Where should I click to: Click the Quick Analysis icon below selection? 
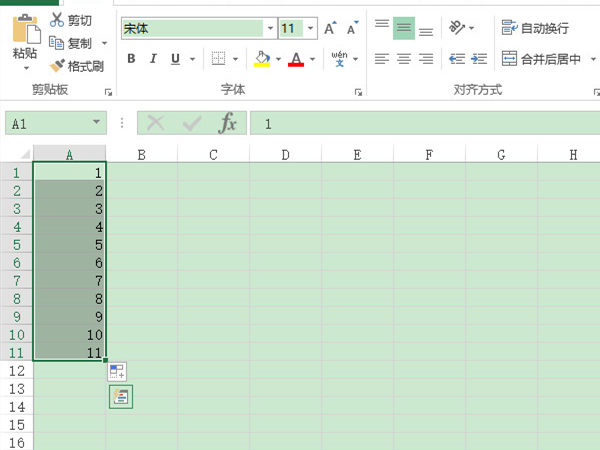[121, 396]
